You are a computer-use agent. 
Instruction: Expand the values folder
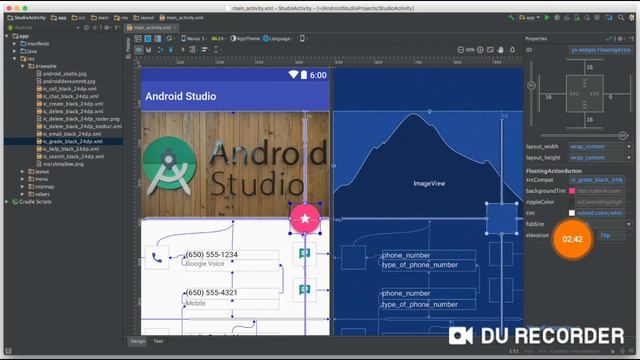[x=23, y=194]
